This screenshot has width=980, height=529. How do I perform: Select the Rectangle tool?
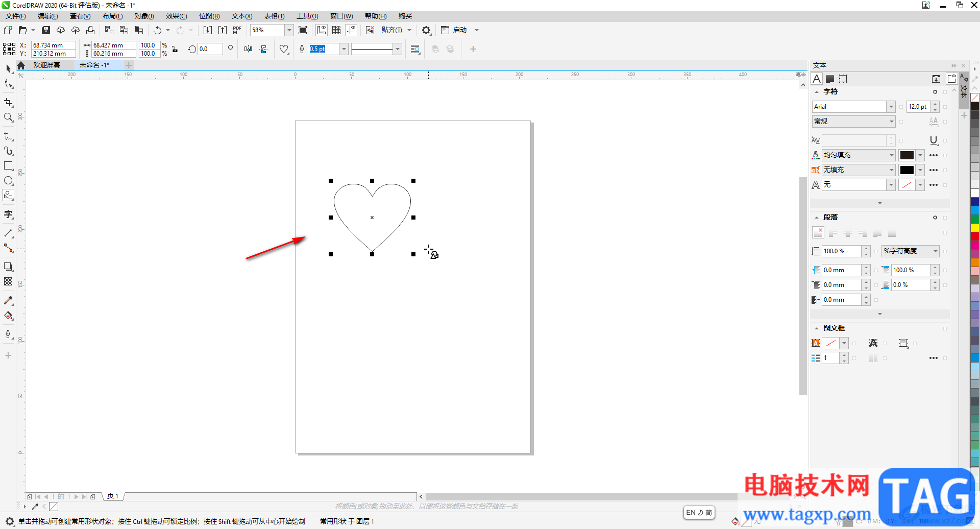(x=8, y=166)
